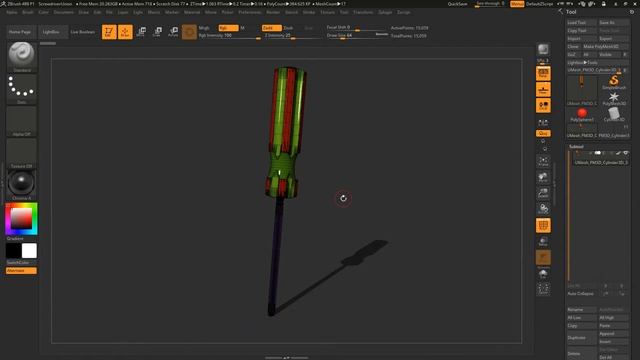The image size is (640, 360).
Task: Open the Texture Off selector
Action: pos(22,153)
